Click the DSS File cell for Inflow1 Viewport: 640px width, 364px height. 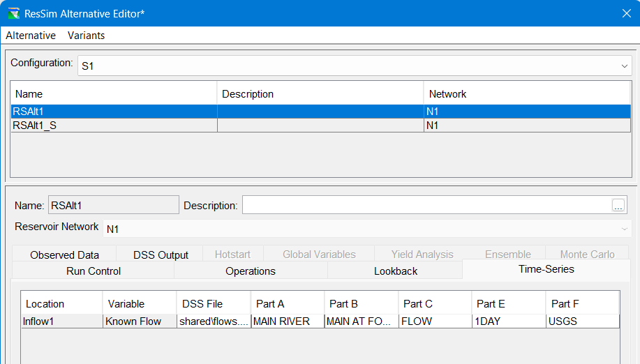click(x=213, y=321)
